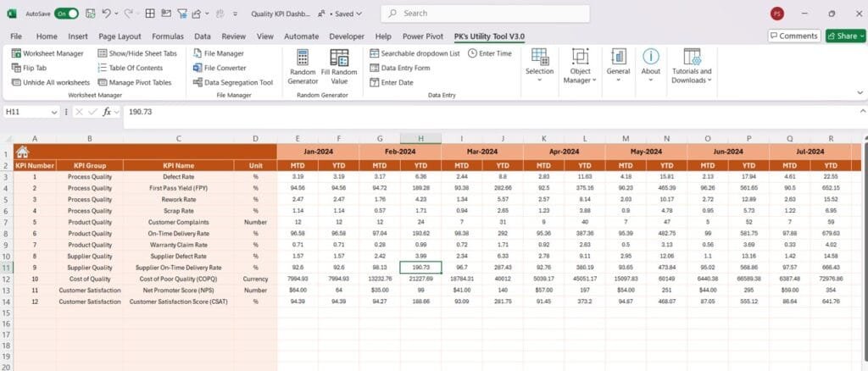Open the Name Box dropdown
Viewport: 868px width, 371px height.
click(54, 112)
